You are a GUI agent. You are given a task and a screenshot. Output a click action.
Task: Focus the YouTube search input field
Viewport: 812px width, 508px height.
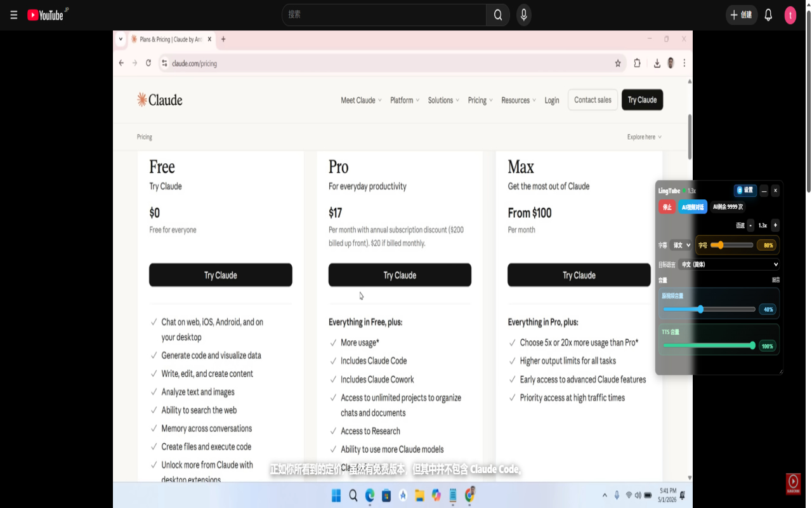pyautogui.click(x=384, y=15)
